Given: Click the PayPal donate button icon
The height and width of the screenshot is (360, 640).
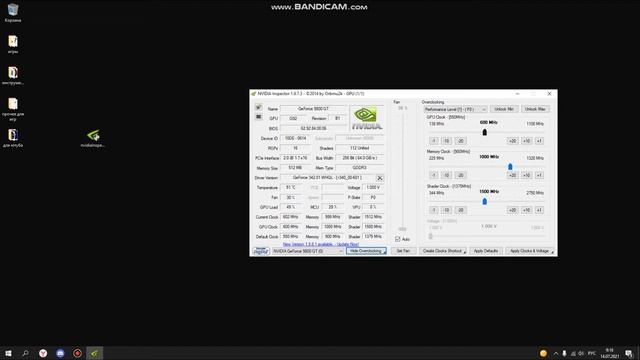Looking at the screenshot, I should coord(260,251).
